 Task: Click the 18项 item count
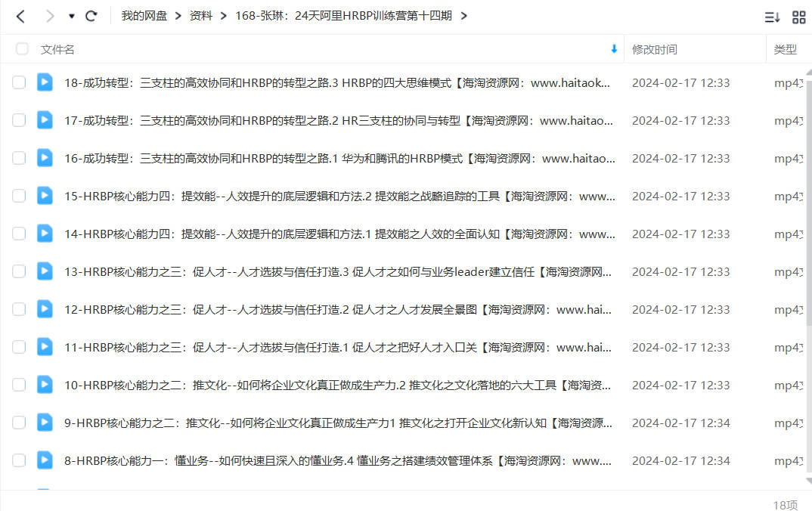click(x=785, y=505)
